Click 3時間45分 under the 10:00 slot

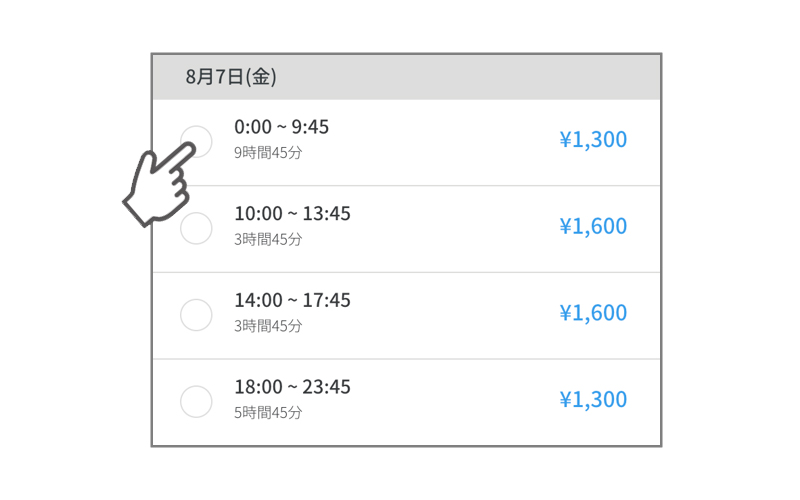click(268, 239)
